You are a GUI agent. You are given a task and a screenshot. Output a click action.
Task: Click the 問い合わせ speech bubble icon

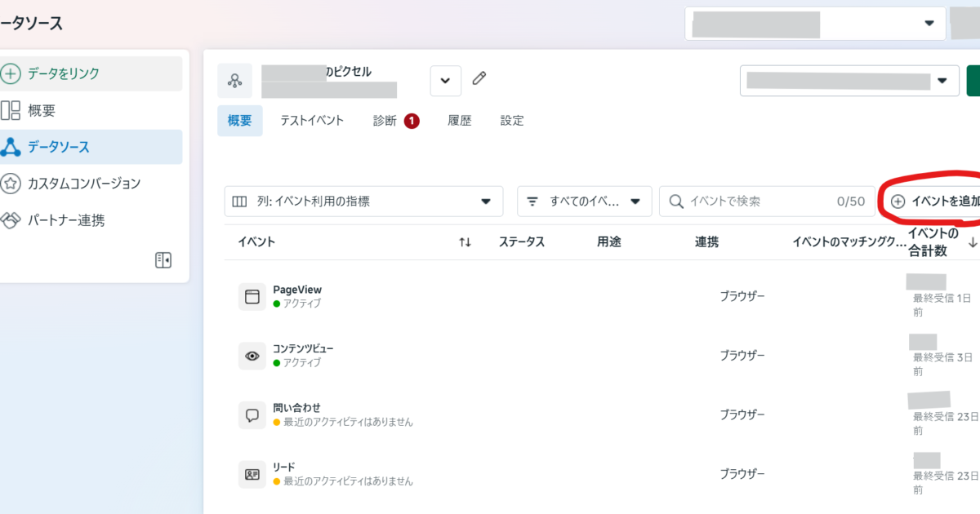[252, 414]
